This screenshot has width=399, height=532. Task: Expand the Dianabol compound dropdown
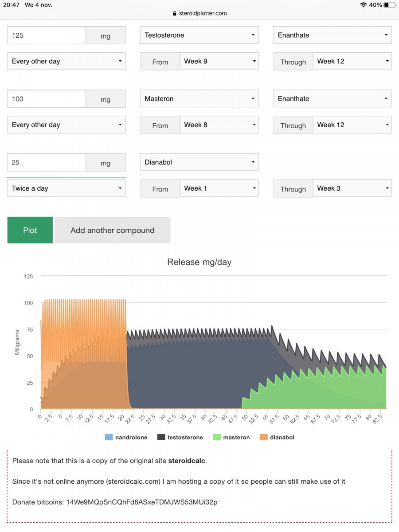coord(199,162)
